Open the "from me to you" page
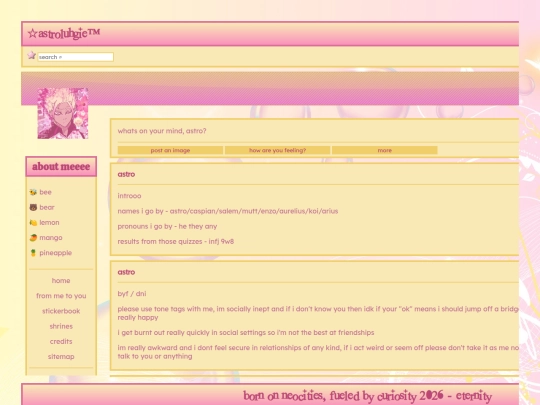The height and width of the screenshot is (405, 540). coord(61,296)
